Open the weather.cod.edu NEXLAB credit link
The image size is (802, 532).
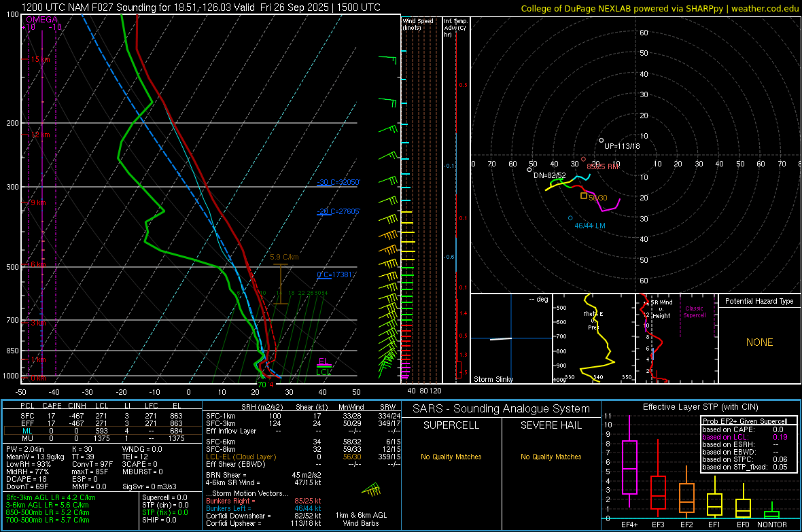[660, 8]
